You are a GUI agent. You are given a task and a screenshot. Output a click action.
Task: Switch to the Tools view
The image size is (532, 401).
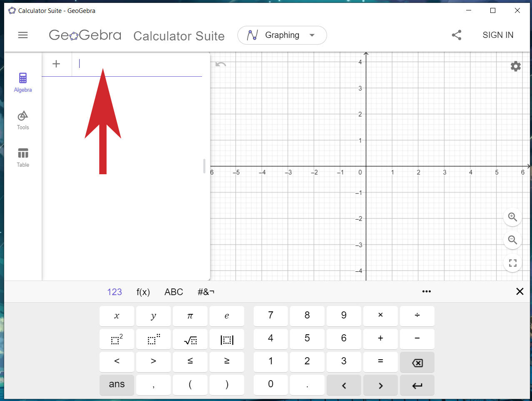23,120
